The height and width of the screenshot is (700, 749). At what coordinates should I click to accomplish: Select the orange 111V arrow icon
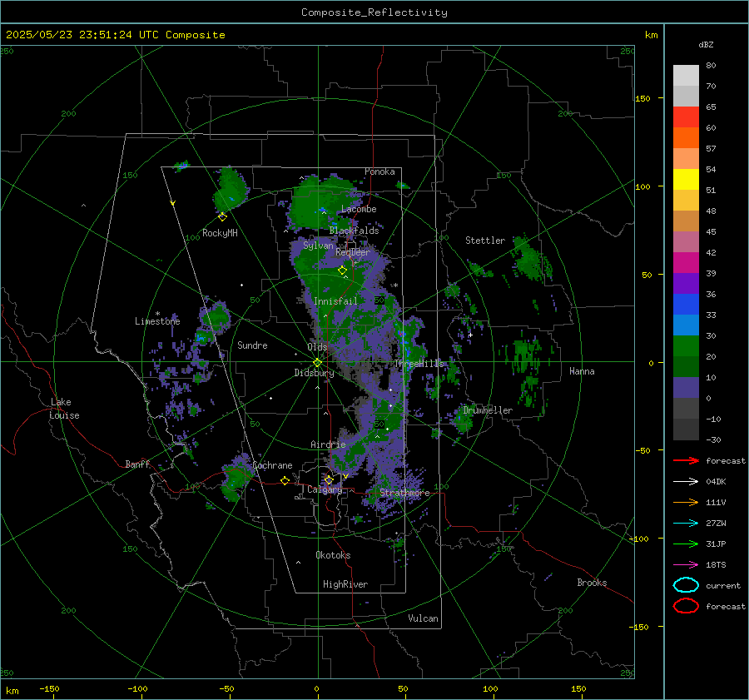(686, 502)
